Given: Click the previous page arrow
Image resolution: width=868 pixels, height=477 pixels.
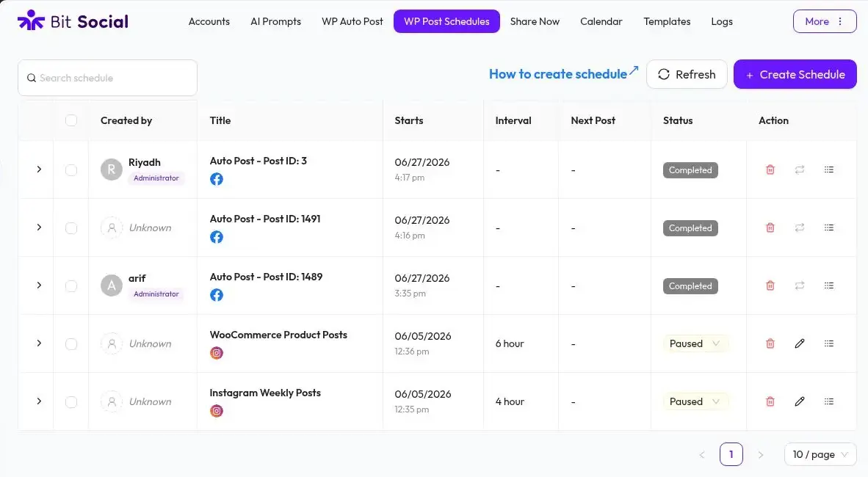Looking at the screenshot, I should pos(701,455).
